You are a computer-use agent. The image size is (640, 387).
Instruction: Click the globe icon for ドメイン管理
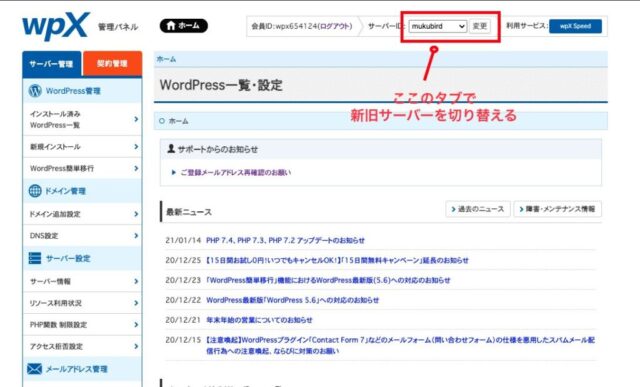35,191
